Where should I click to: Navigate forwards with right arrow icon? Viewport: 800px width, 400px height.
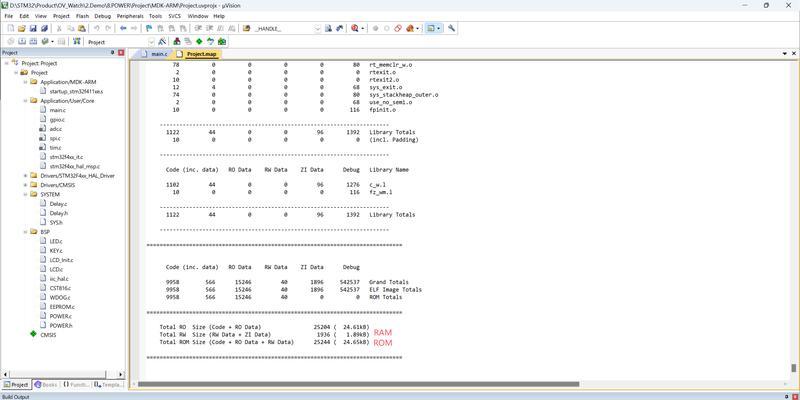point(134,29)
